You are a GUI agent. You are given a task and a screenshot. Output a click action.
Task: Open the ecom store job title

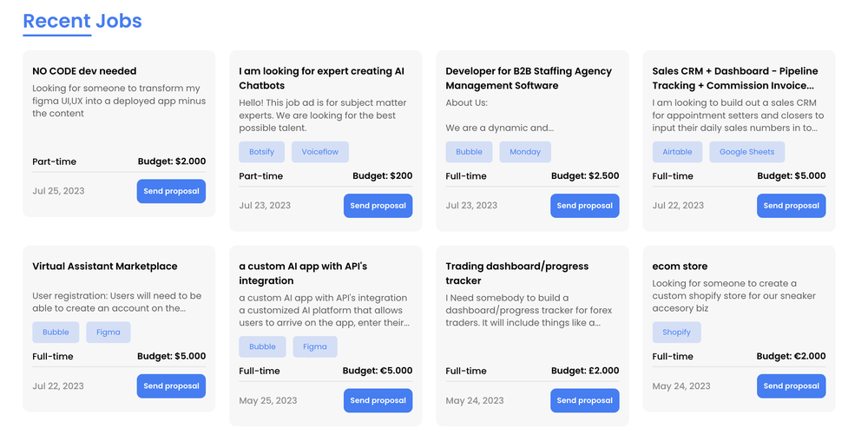pos(680,267)
